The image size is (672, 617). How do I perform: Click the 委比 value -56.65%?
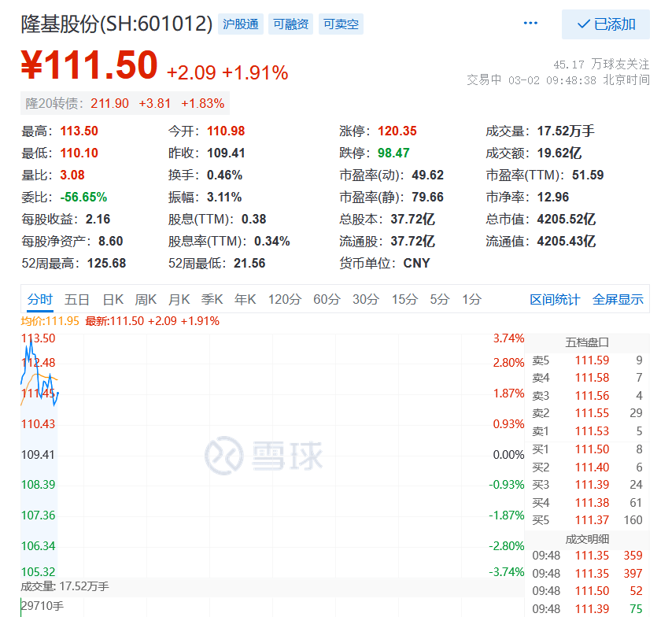(83, 198)
